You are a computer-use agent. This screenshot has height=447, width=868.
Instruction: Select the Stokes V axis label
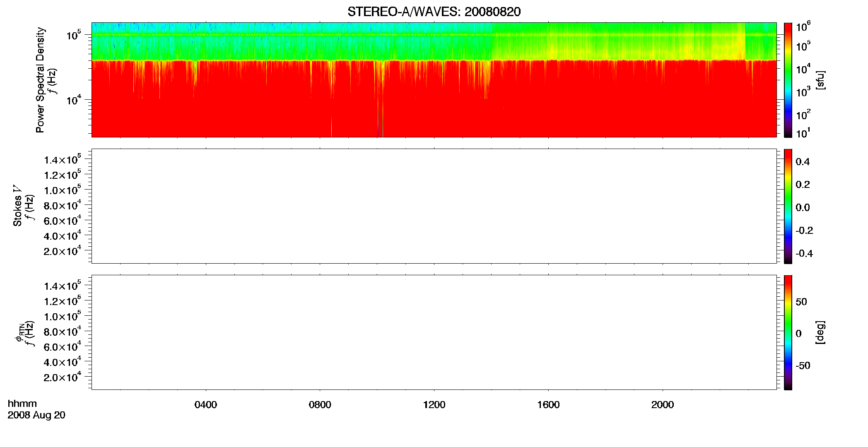18,206
